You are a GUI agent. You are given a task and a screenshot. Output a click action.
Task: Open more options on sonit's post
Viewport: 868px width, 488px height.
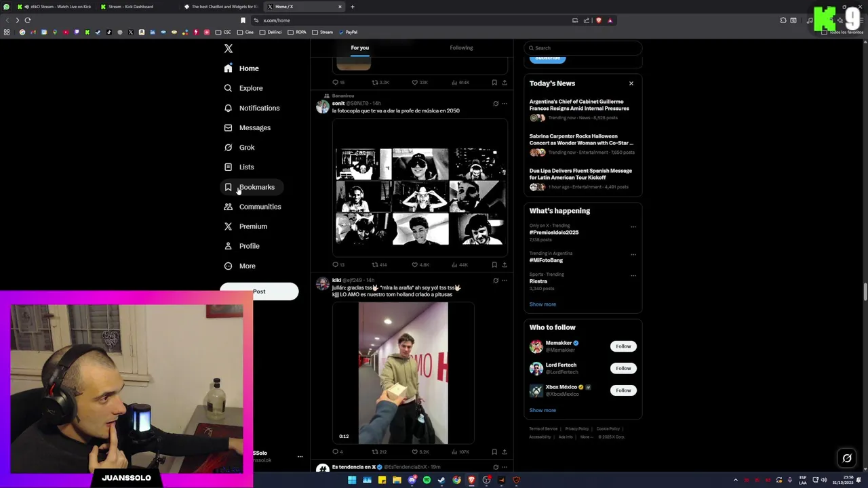(x=505, y=104)
